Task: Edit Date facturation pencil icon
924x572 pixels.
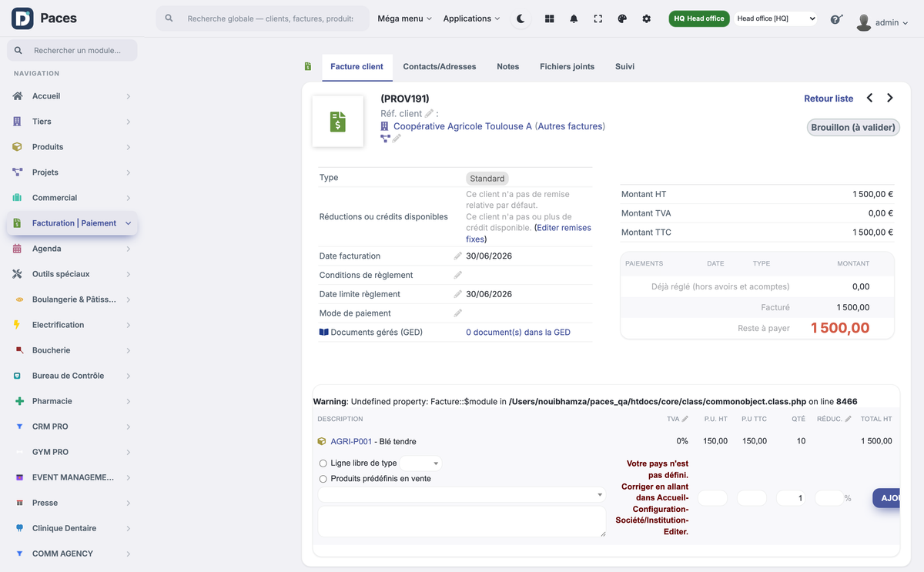Action: pyautogui.click(x=458, y=256)
